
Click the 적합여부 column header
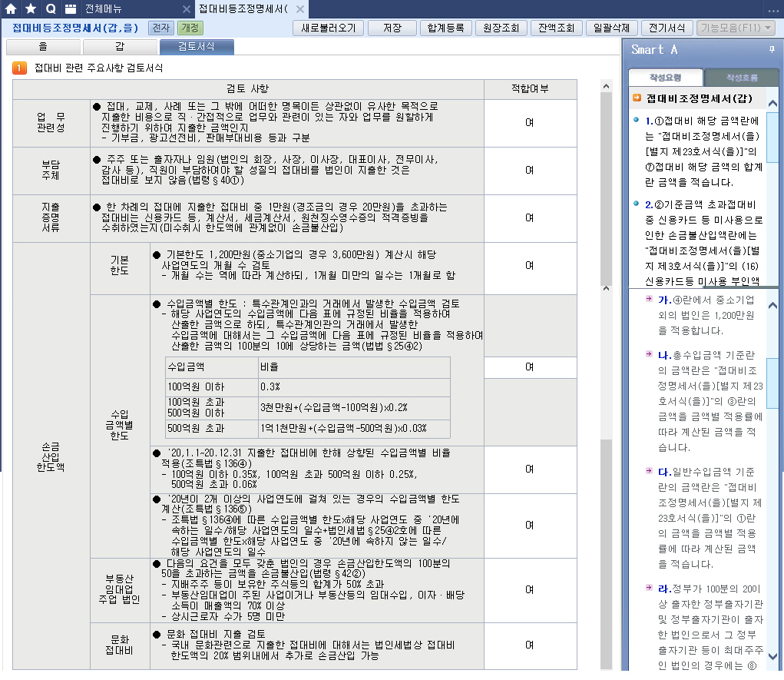click(530, 89)
